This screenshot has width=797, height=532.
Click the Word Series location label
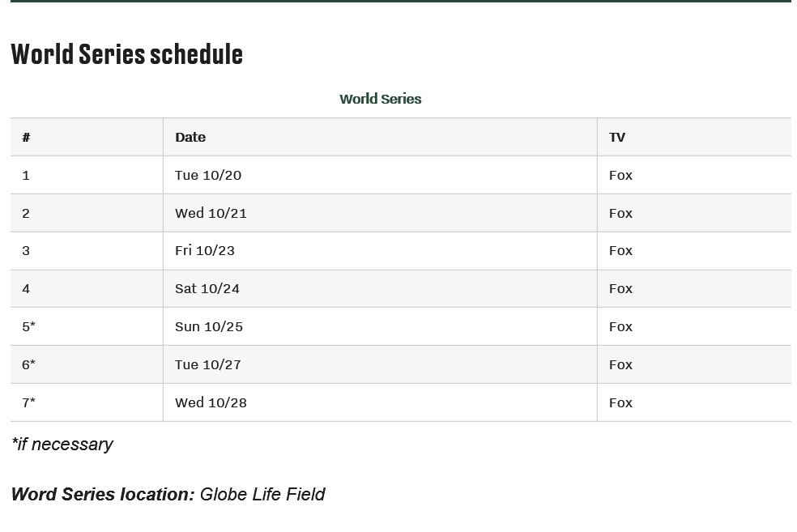point(103,495)
